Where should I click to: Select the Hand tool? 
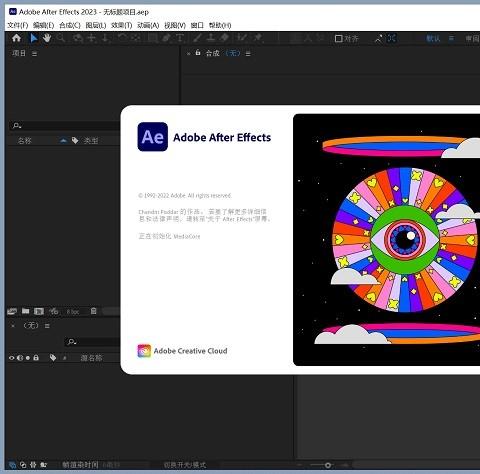47,38
